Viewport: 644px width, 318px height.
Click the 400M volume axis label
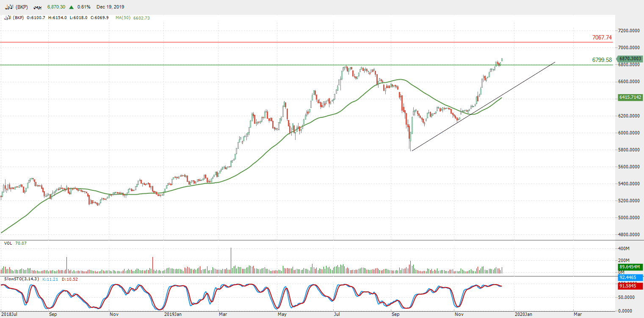click(x=624, y=248)
